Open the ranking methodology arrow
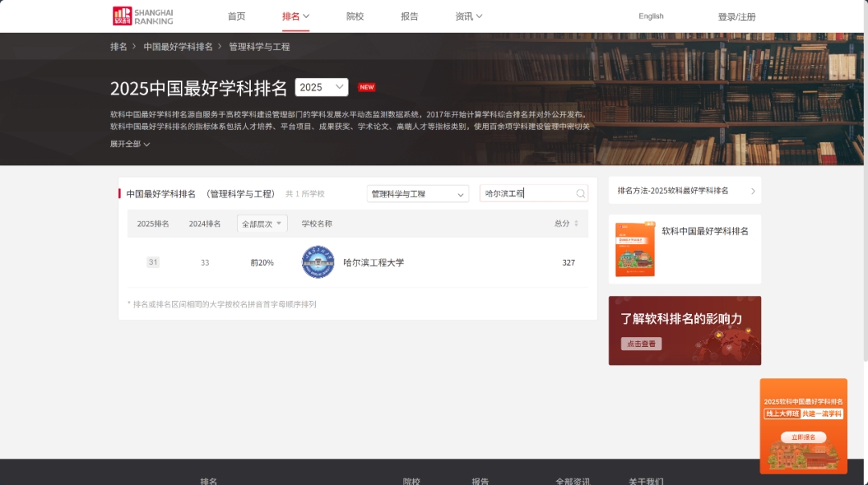This screenshot has width=868, height=485. pyautogui.click(x=752, y=191)
